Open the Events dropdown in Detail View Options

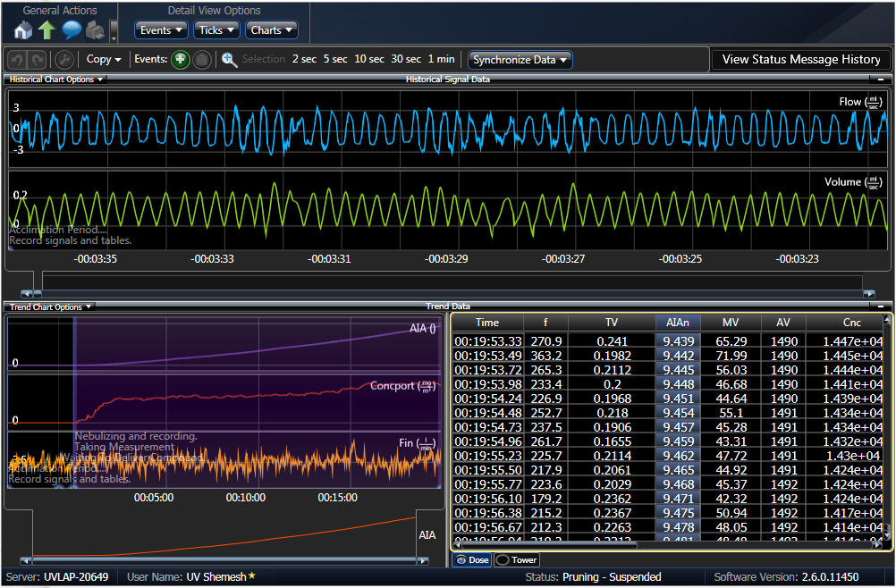coord(162,30)
